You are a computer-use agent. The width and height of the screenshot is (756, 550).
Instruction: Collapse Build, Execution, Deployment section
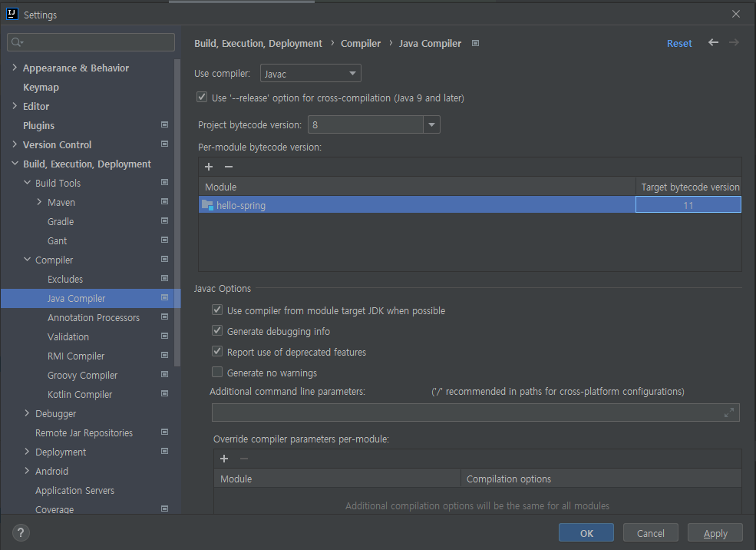click(15, 164)
